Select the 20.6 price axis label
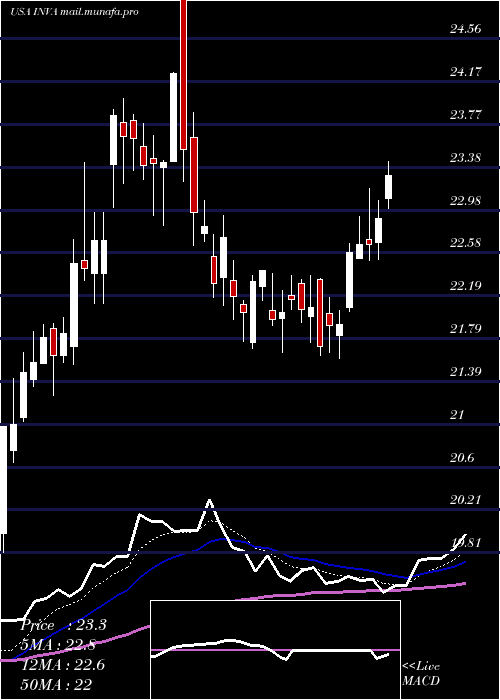The height and width of the screenshot is (700, 500). pos(462,458)
